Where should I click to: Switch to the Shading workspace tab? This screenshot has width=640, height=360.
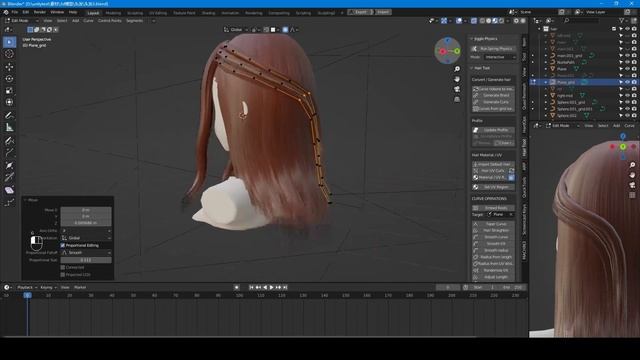coord(208,13)
